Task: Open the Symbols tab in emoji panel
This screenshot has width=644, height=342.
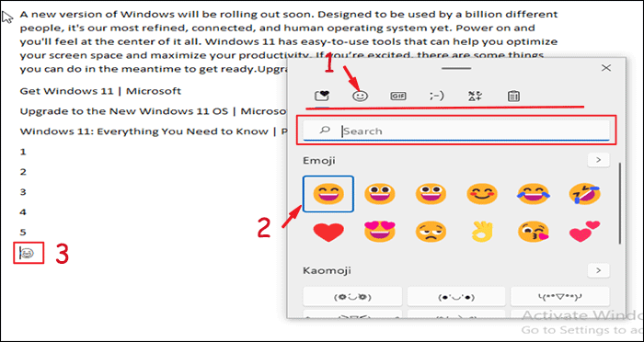Action: coord(475,96)
